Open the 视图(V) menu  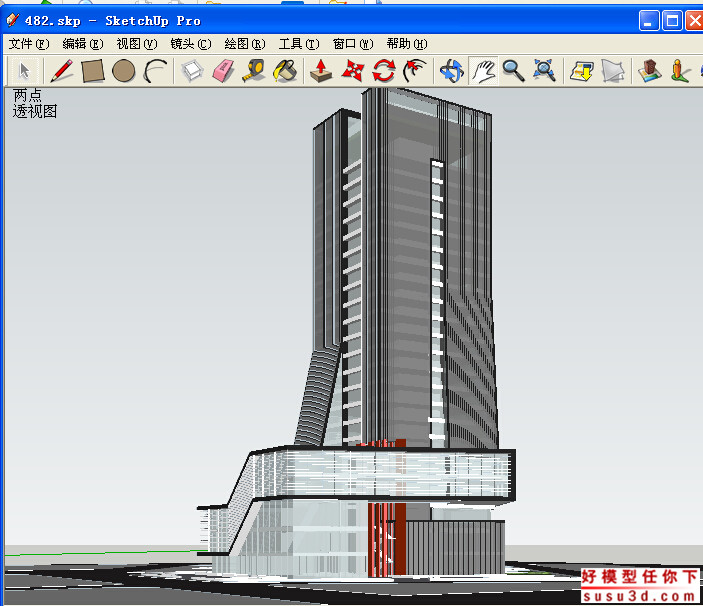point(137,44)
